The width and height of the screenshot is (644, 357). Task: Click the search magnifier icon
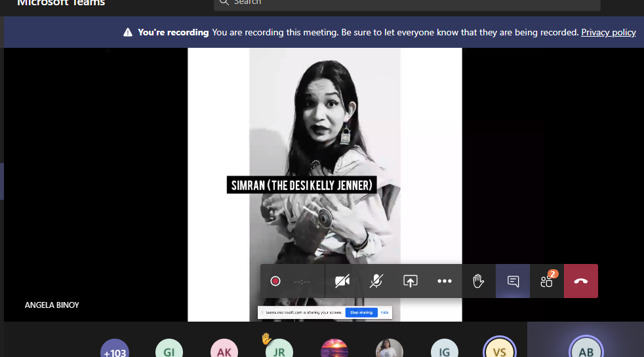224,3
